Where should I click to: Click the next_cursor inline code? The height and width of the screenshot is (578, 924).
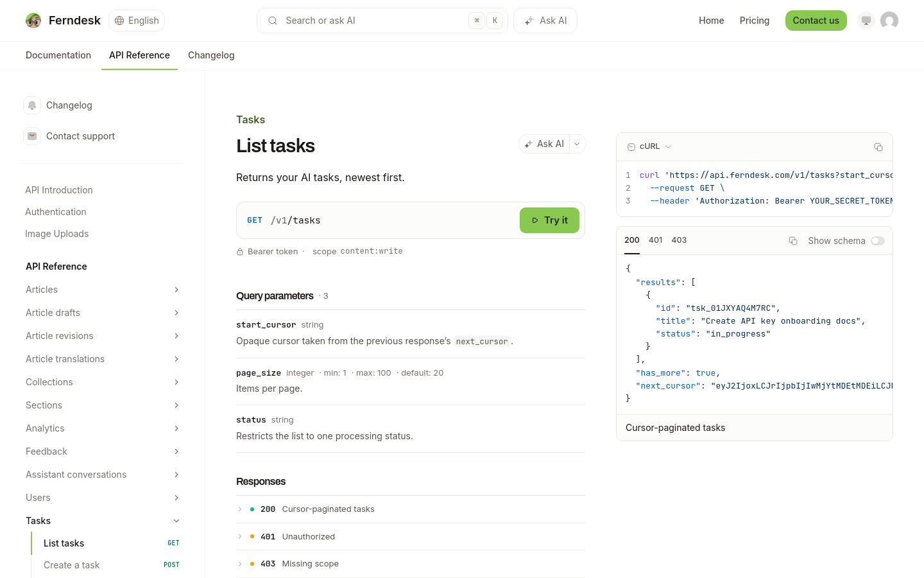[x=482, y=342]
